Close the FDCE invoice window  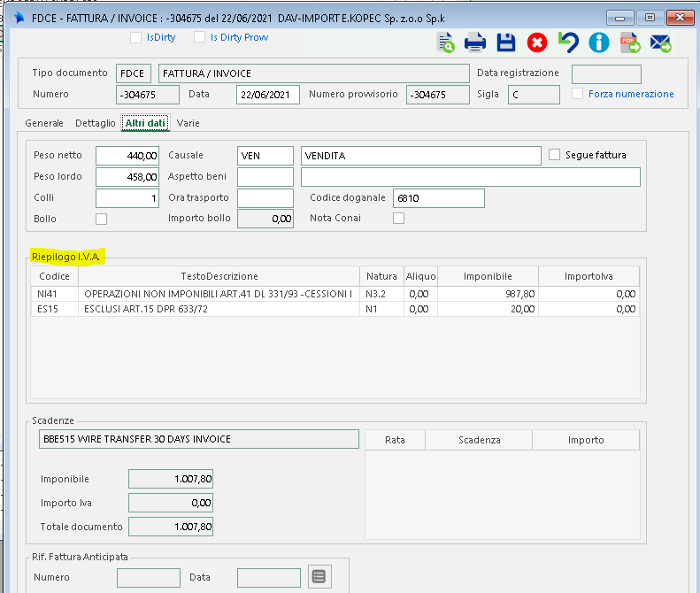pyautogui.click(x=680, y=18)
